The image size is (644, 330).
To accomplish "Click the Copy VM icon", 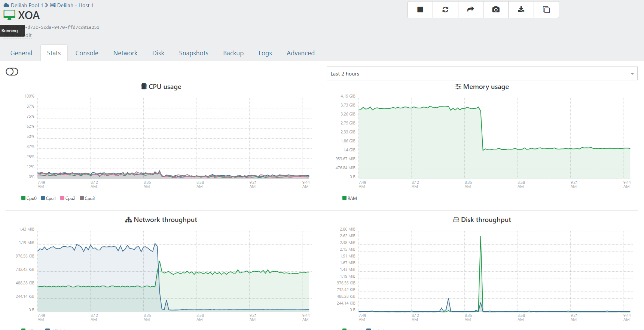I will click(x=546, y=10).
